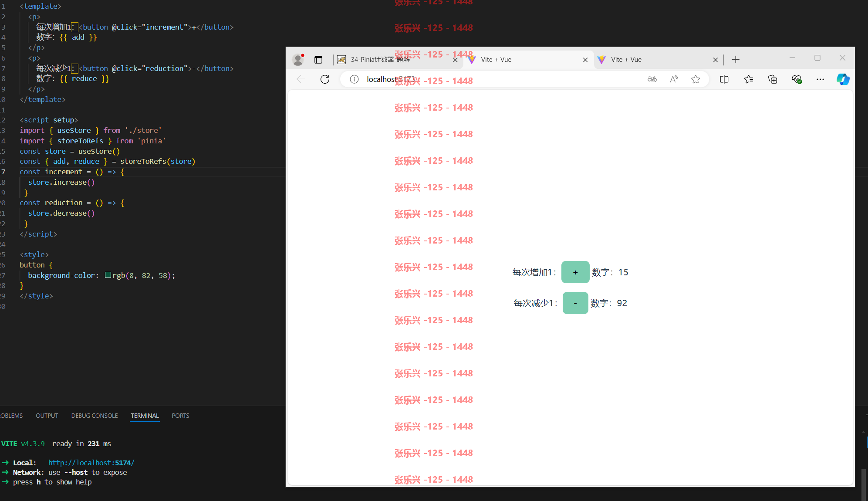This screenshot has width=868, height=501.
Task: Close the second Vite + Vue tab
Action: point(715,60)
